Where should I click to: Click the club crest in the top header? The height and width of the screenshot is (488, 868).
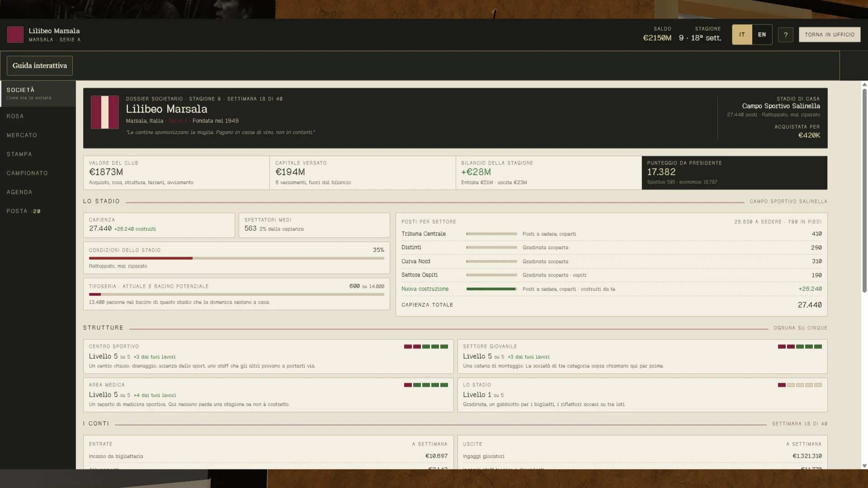(x=15, y=34)
